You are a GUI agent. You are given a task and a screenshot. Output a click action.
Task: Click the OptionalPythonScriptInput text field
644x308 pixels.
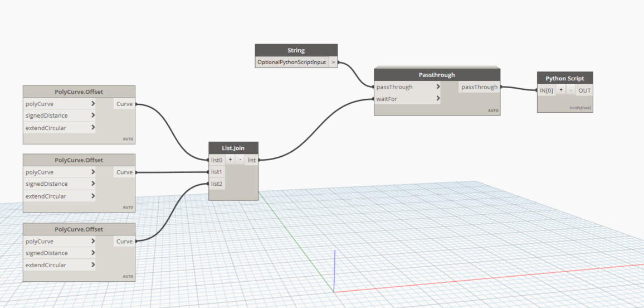pyautogui.click(x=291, y=62)
